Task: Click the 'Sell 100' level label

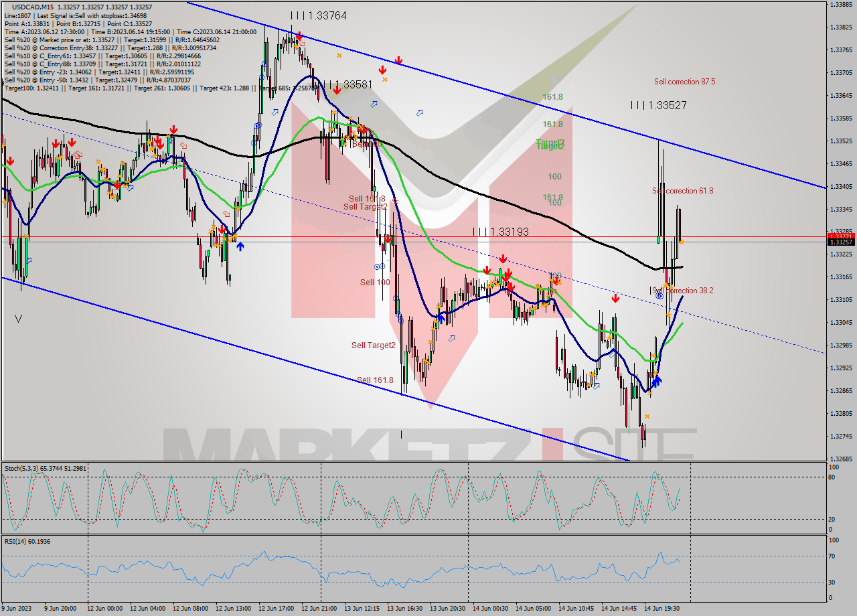Action: [375, 283]
